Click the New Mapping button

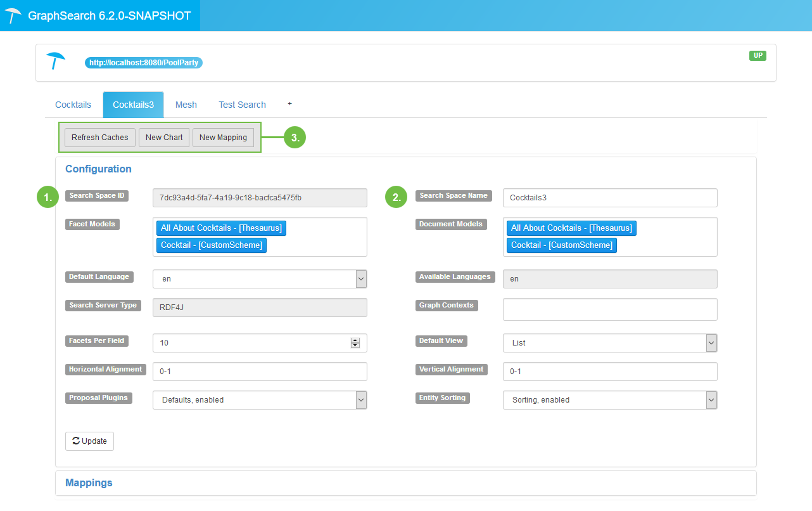[223, 138]
